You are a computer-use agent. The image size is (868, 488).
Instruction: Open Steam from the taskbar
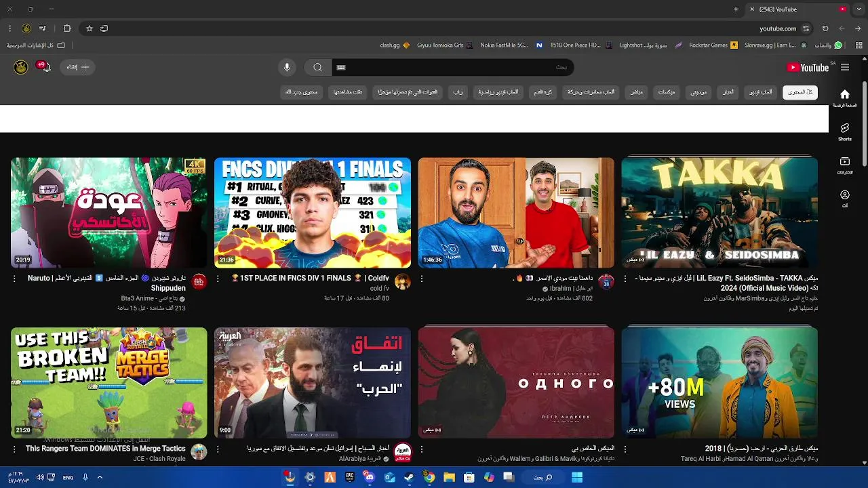click(409, 477)
